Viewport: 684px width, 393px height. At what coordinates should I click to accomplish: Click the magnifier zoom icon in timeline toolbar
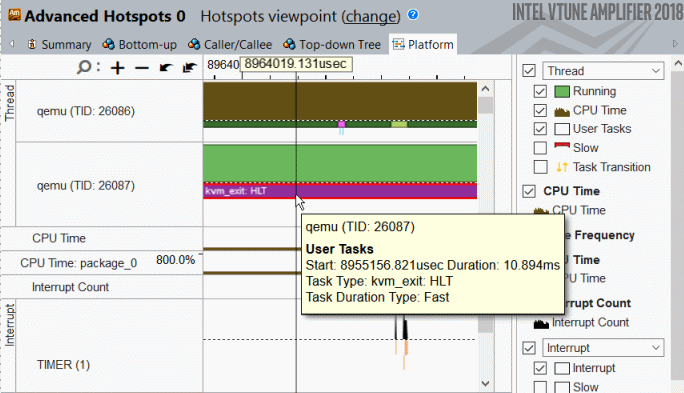[84, 67]
